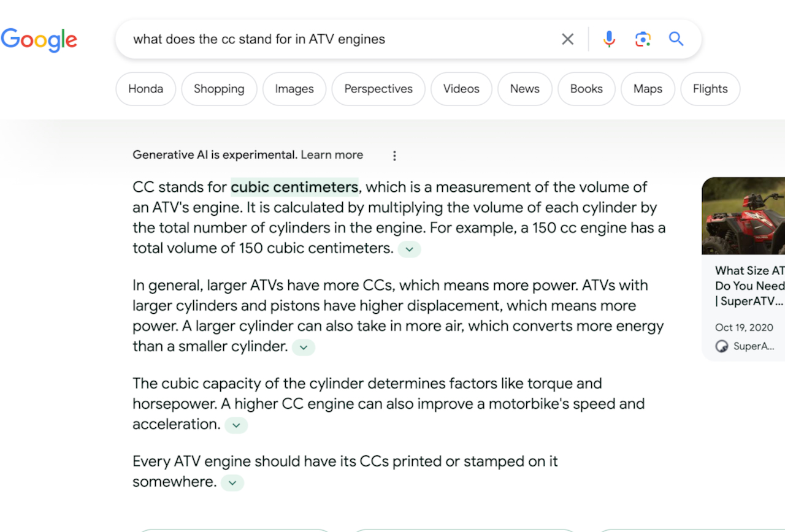Switch to the Images tab
This screenshot has height=532, width=785.
[294, 89]
